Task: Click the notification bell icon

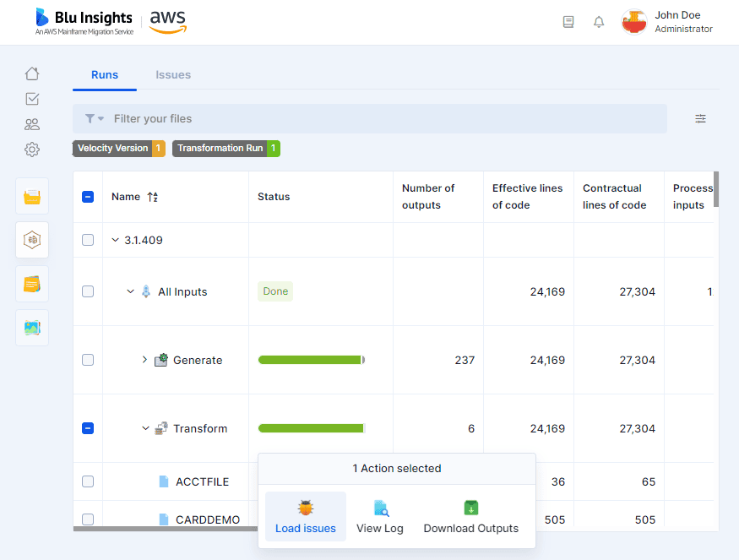Action: (599, 22)
